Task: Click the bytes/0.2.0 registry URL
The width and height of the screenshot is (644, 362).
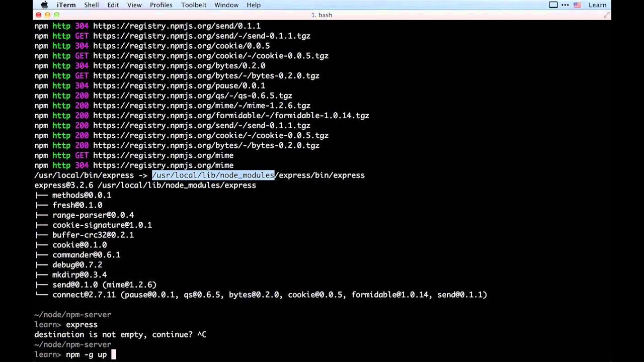Action: 179,66
